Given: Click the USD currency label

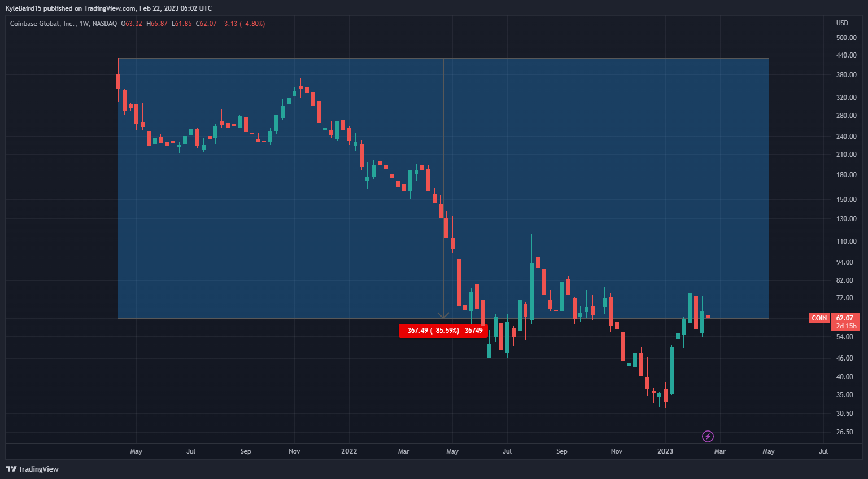Looking at the screenshot, I should 842,23.
